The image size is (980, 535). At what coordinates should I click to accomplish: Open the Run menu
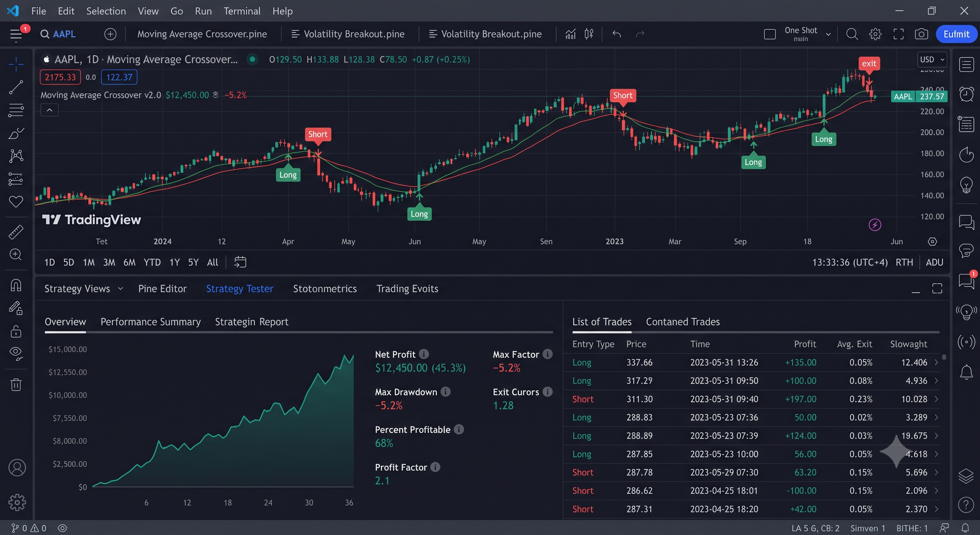pos(203,11)
